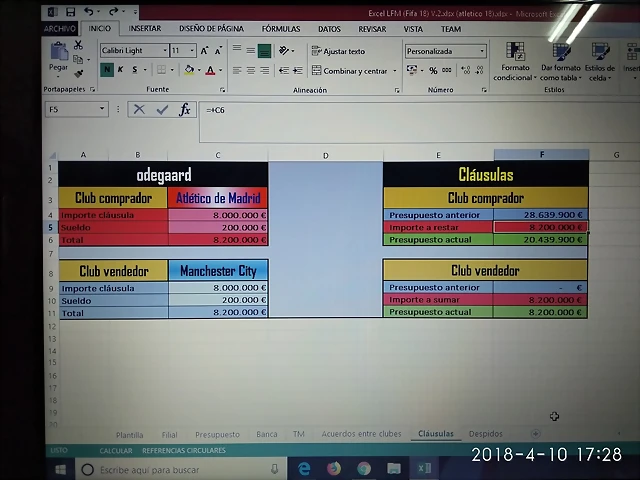Toggle Underline (S) formatting
Viewport: 640px width, 480px height.
pyautogui.click(x=134, y=70)
